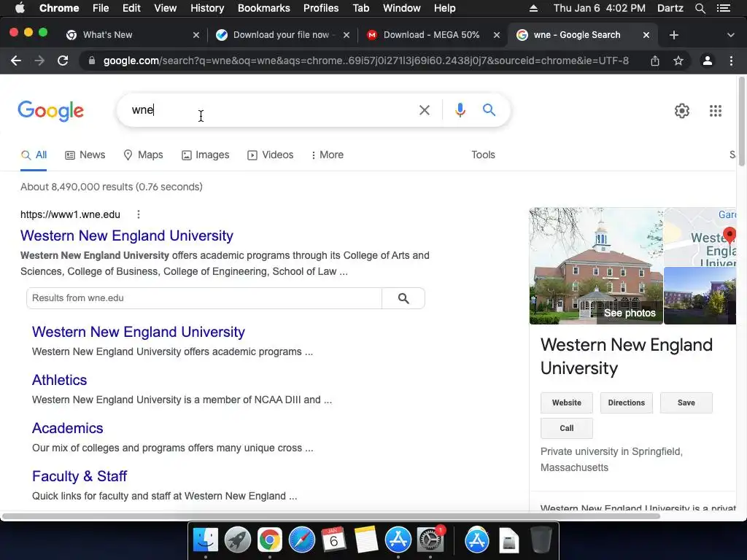747x560 pixels.
Task: Open the Academics sitelink
Action: click(x=68, y=428)
